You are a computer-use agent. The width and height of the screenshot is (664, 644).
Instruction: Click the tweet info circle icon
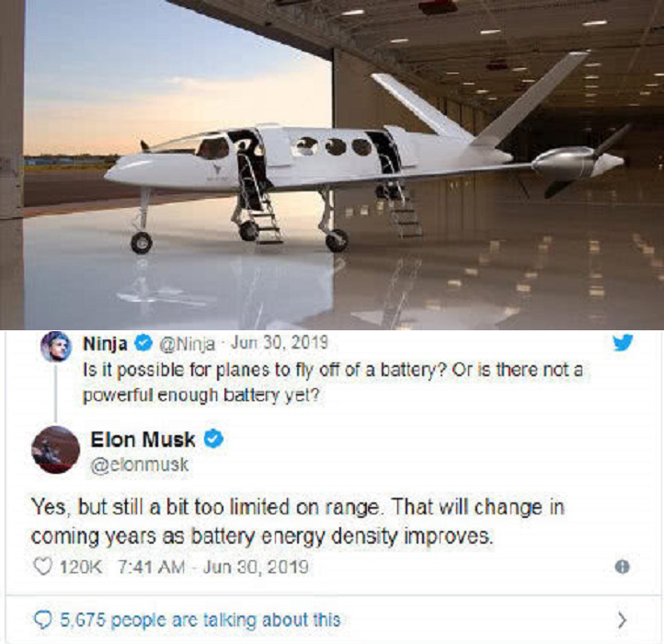pyautogui.click(x=622, y=565)
